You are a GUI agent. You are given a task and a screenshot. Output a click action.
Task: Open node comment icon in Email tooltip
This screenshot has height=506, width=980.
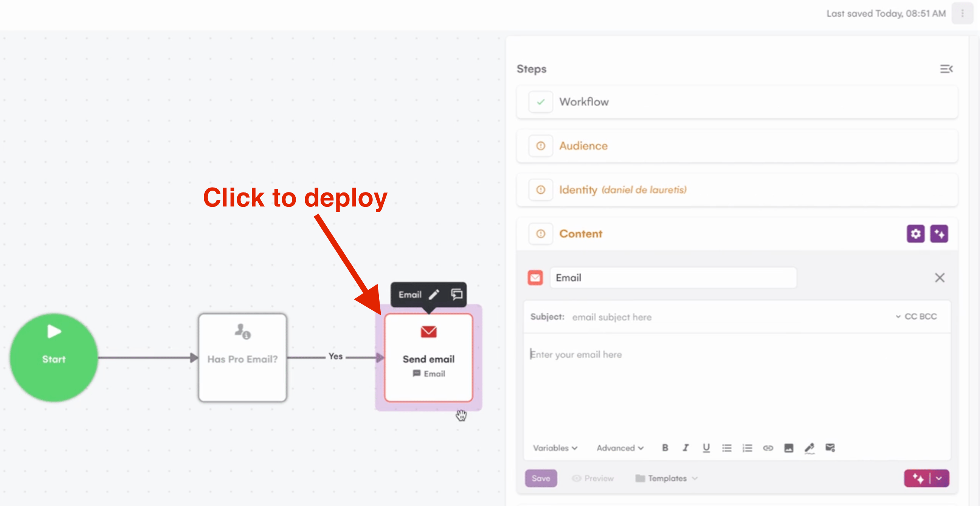coord(456,294)
